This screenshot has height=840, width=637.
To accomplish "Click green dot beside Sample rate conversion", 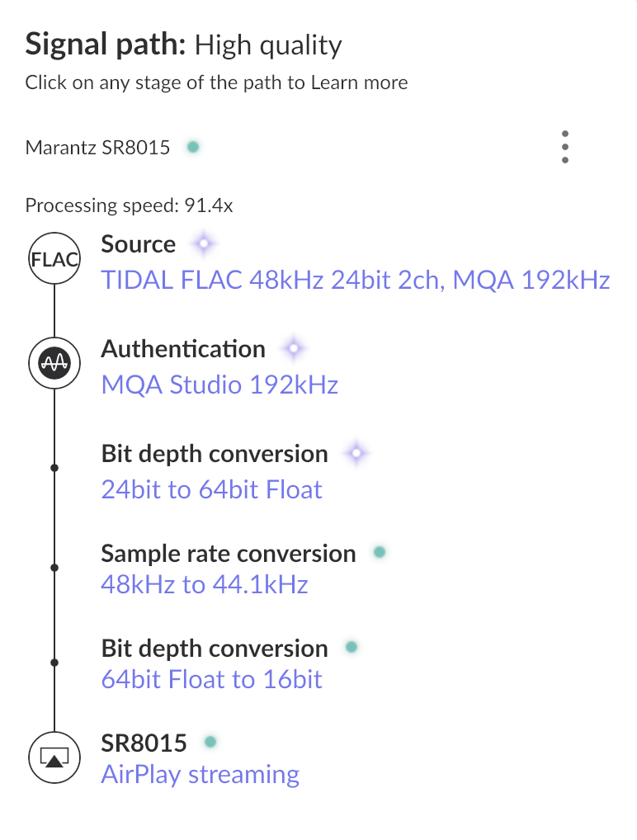I will pos(380,552).
